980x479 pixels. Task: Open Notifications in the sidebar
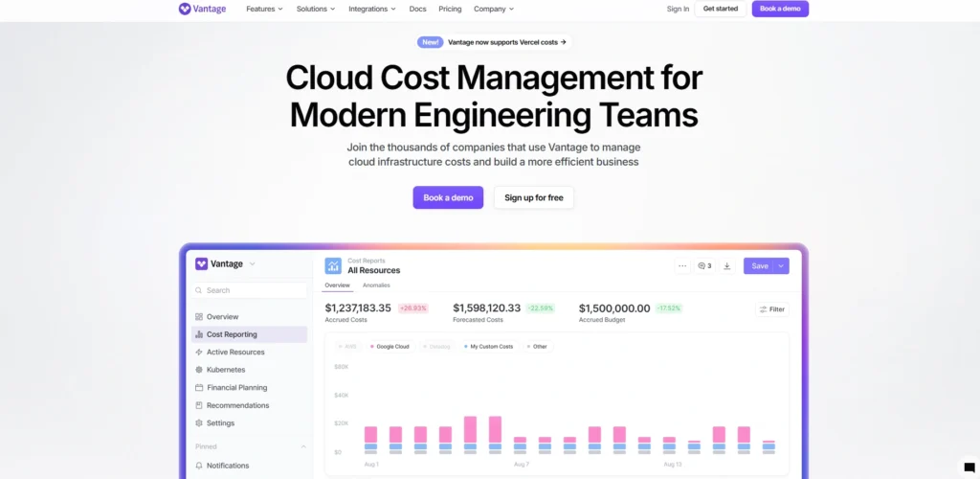pos(228,466)
